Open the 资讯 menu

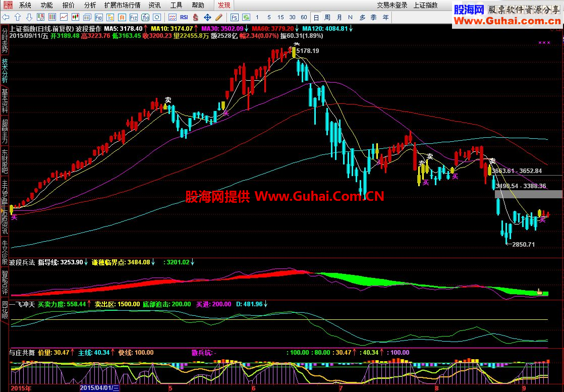pyautogui.click(x=155, y=5)
